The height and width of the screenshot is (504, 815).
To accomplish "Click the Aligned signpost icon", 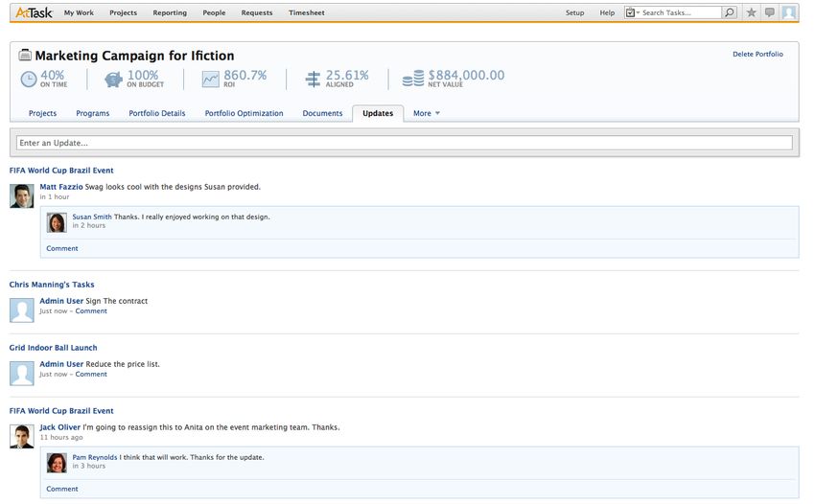I will pos(313,79).
